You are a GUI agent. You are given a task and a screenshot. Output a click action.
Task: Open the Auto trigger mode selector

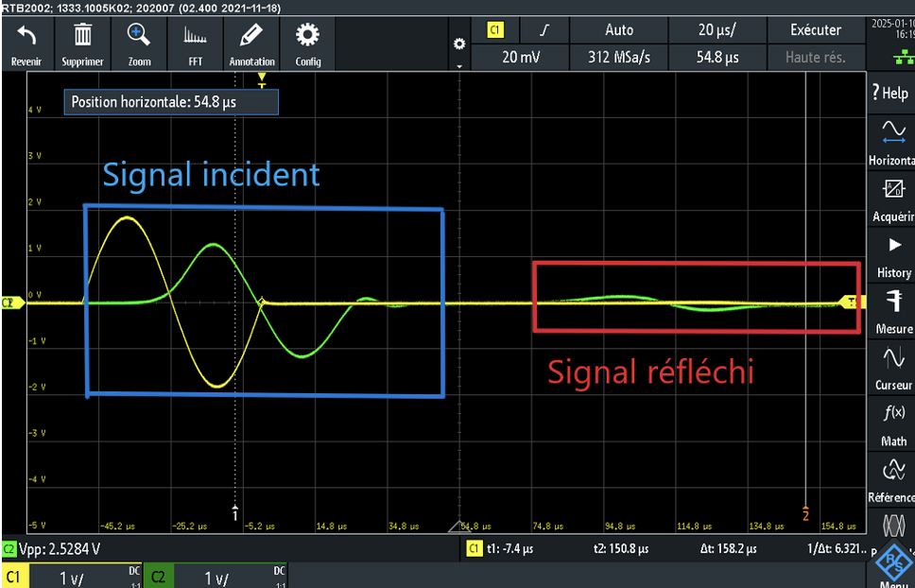[x=618, y=29]
